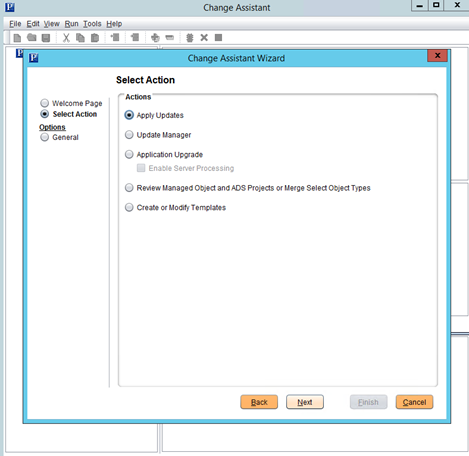Click the Paste clipboard toolbar icon
This screenshot has height=456, width=469.
click(x=95, y=38)
